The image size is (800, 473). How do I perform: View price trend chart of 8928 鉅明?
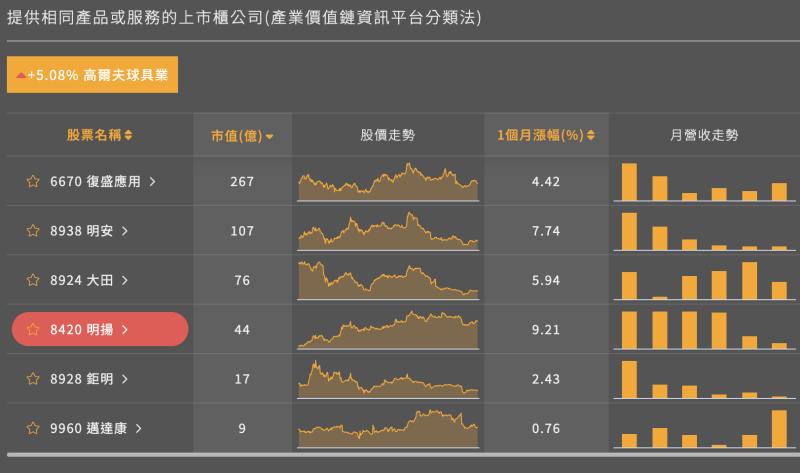(388, 379)
